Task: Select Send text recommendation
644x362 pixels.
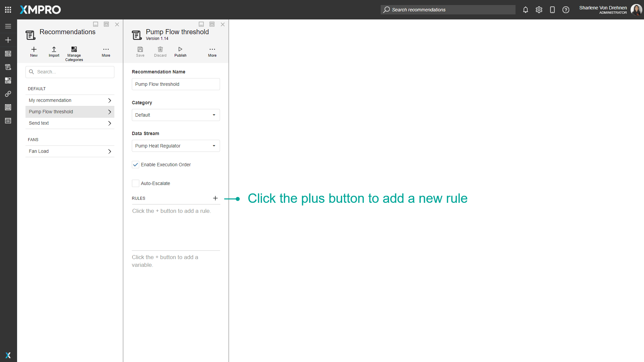Action: click(x=70, y=123)
